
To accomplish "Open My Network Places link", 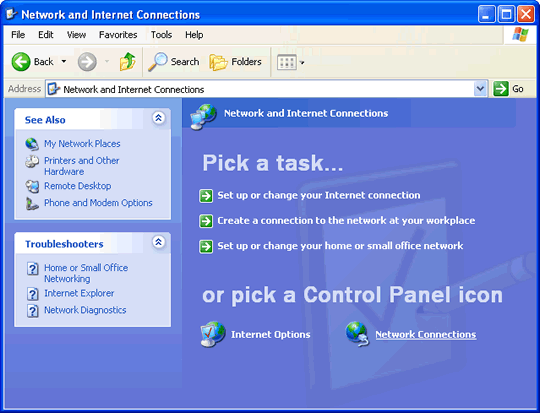I will click(x=82, y=144).
